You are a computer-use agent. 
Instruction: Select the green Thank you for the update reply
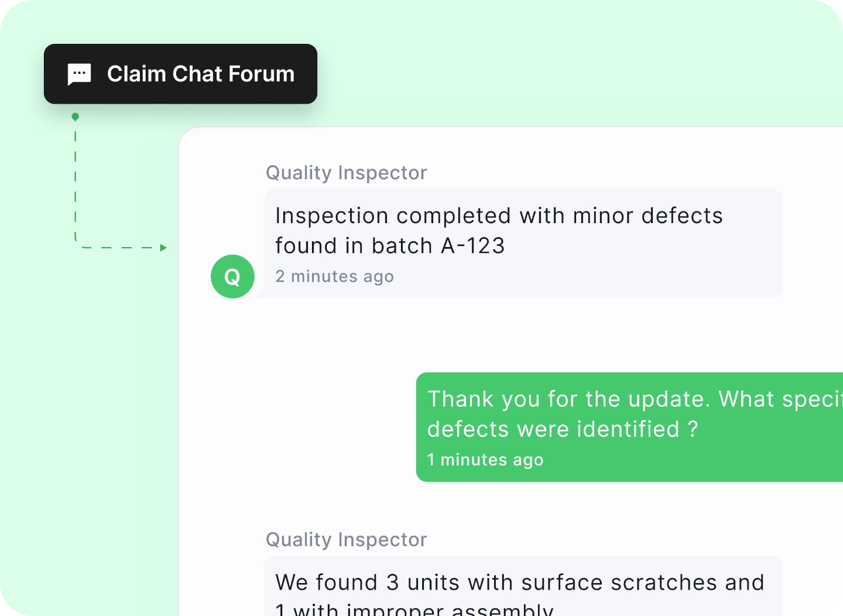(x=629, y=427)
